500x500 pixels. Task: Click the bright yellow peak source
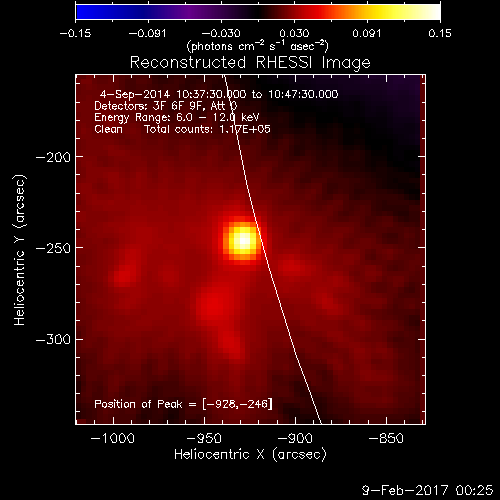243,241
